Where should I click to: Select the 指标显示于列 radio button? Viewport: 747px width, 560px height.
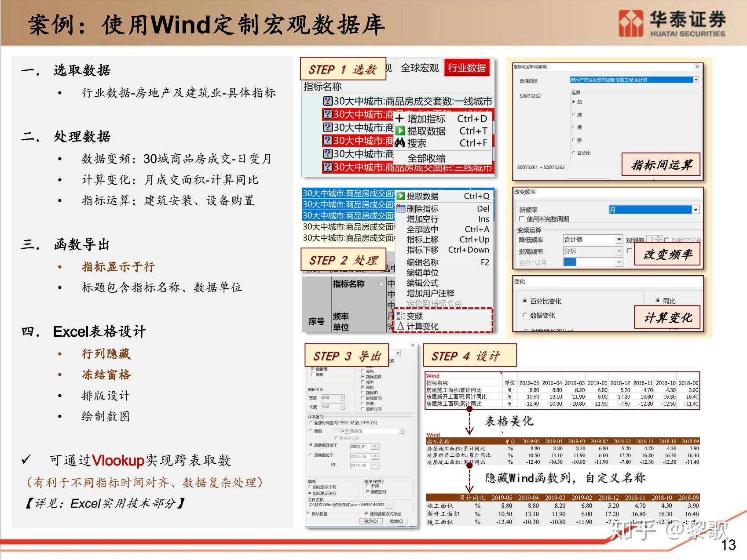click(x=310, y=487)
